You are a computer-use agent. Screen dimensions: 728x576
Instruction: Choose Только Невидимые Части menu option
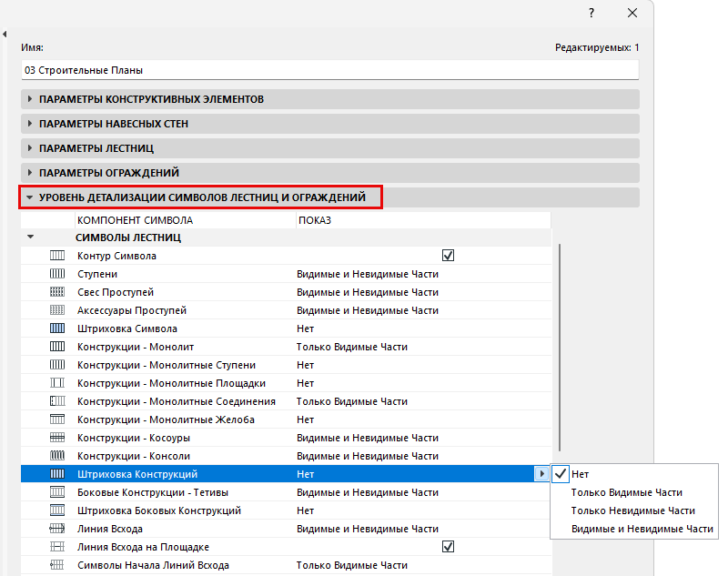634,510
